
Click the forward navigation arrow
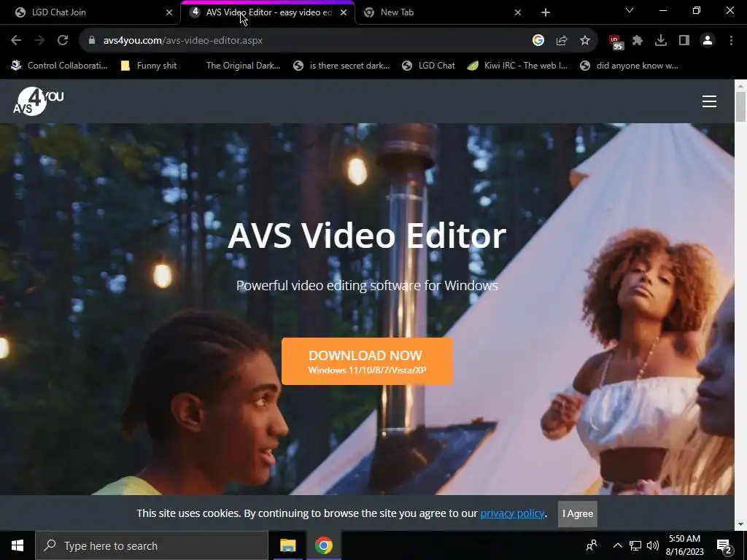click(x=39, y=41)
